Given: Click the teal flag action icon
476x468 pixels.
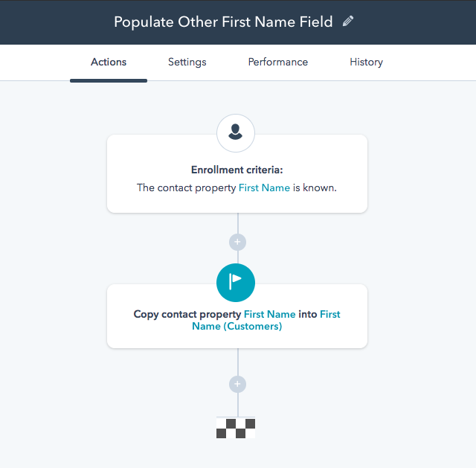Looking at the screenshot, I should pyautogui.click(x=236, y=282).
